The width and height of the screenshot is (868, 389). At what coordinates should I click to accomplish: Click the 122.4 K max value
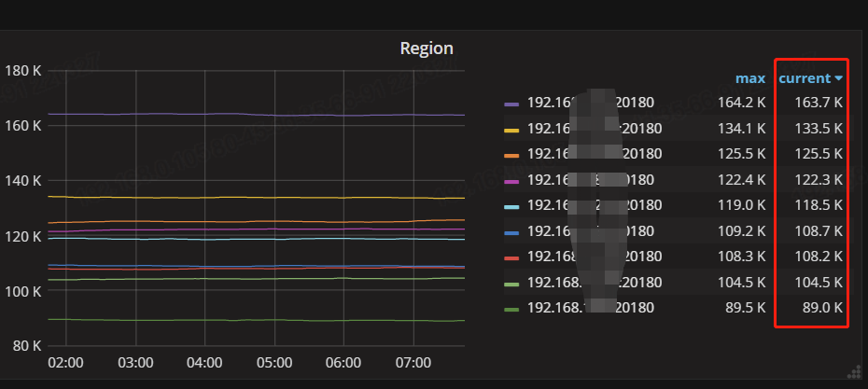click(742, 180)
